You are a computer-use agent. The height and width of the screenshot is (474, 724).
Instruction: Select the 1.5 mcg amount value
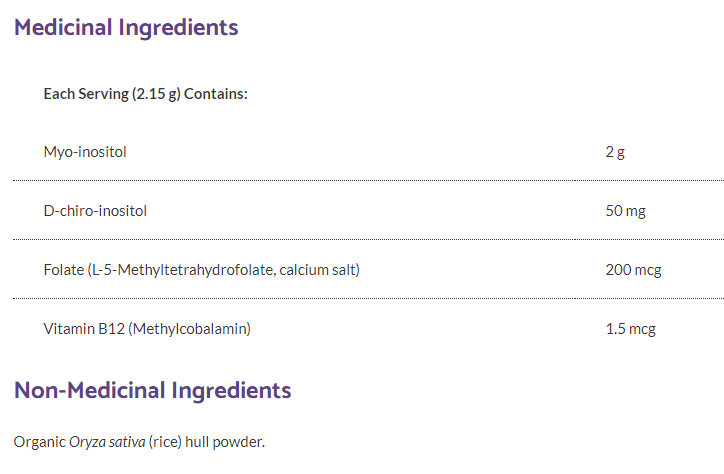[630, 328]
